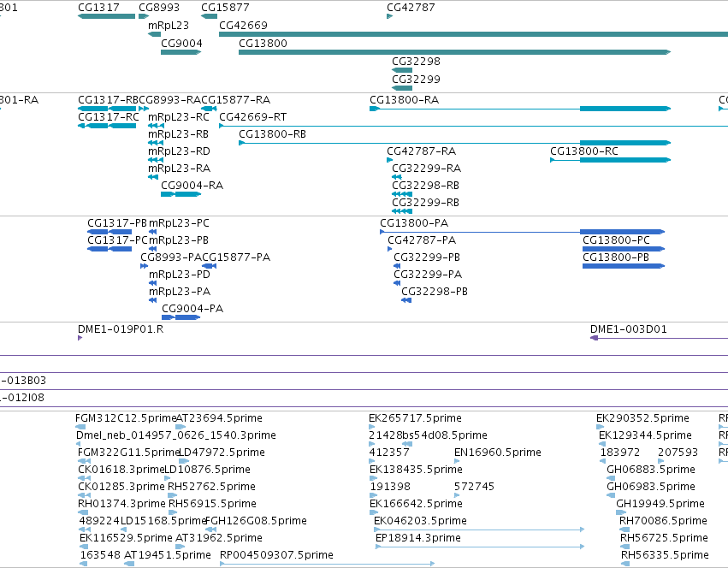Image resolution: width=728 pixels, height=568 pixels.
Task: Select transcript mRpL23-RC
Action: [x=178, y=117]
